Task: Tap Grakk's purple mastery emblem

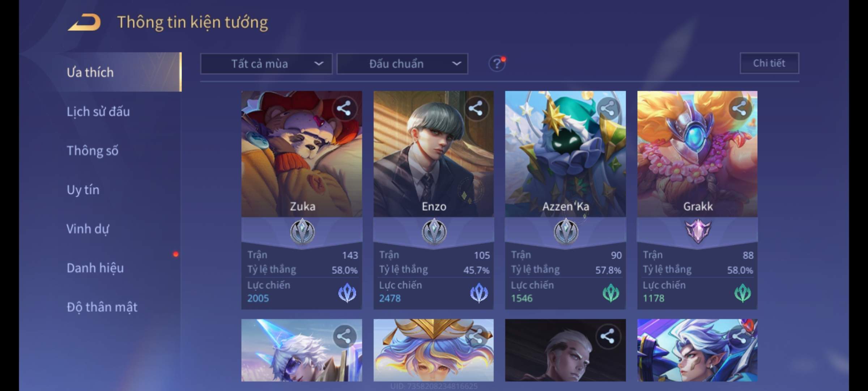Action: coord(698,231)
